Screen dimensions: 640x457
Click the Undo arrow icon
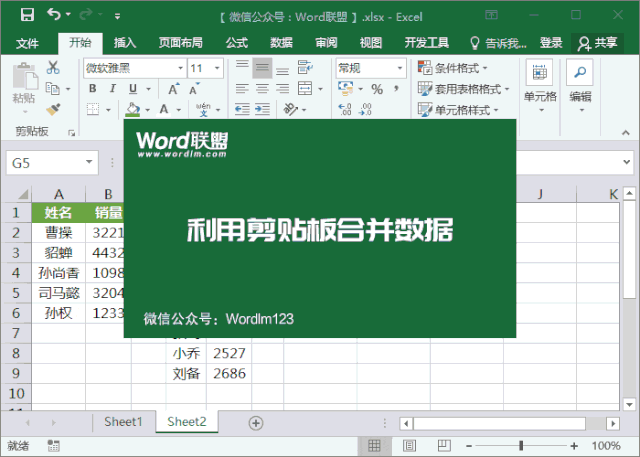[x=53, y=15]
